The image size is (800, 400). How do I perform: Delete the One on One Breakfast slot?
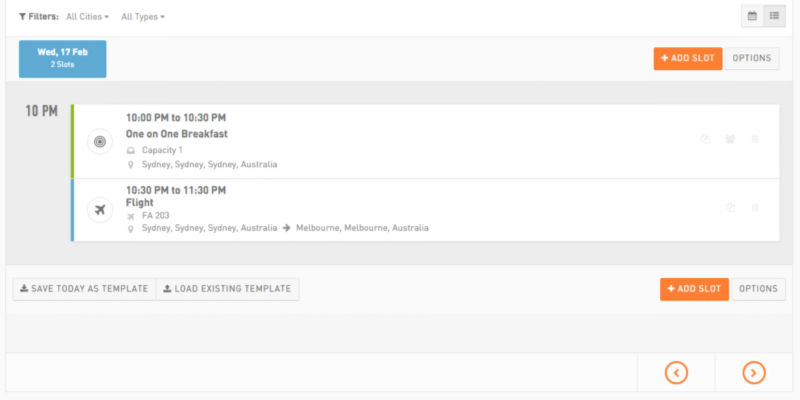(x=755, y=139)
